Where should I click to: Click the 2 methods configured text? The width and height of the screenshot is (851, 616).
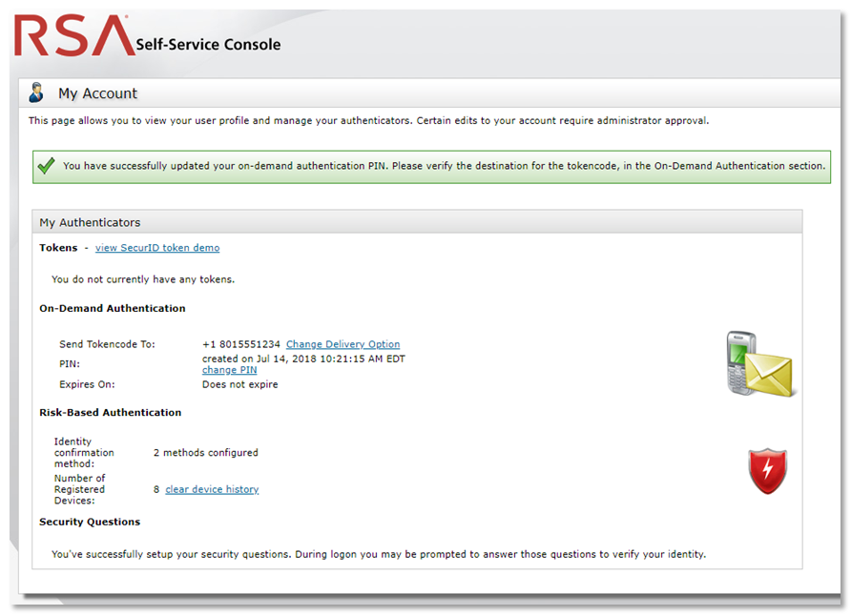205,453
